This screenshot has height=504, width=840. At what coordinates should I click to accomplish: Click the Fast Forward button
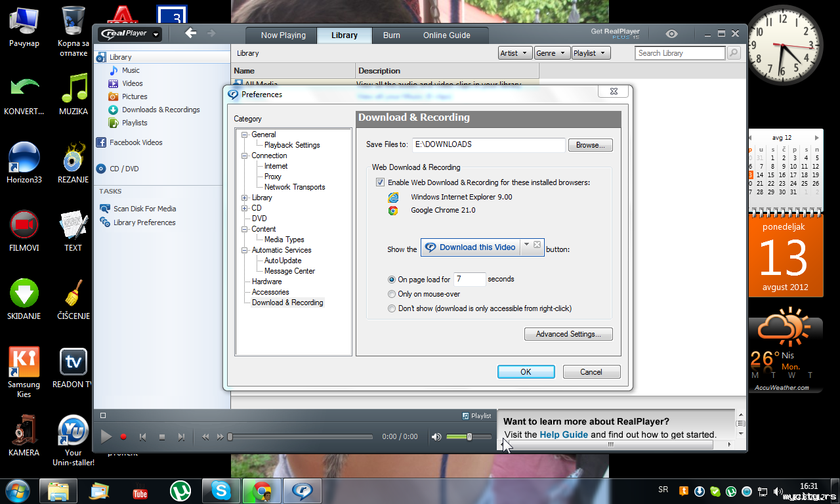point(220,437)
